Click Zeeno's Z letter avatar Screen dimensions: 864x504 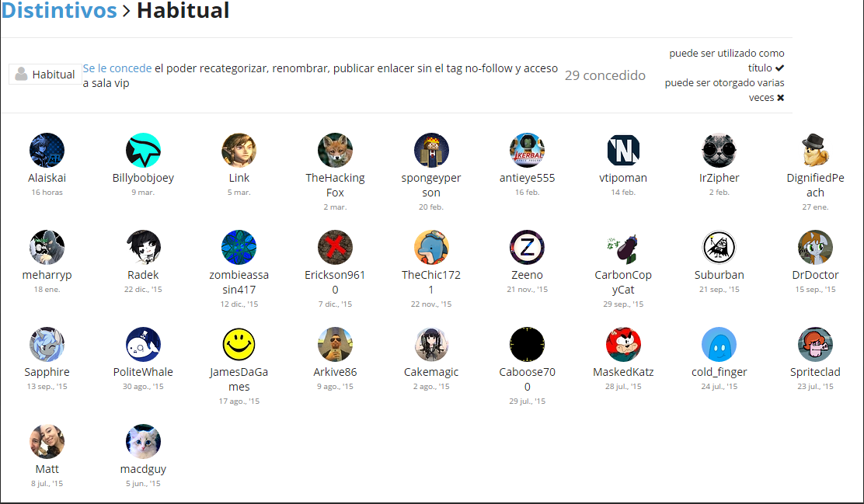(527, 248)
